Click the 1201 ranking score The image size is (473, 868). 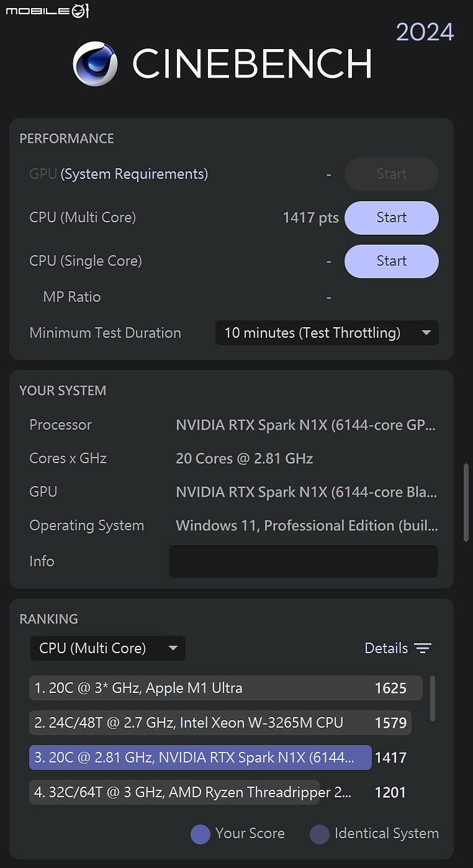390,792
